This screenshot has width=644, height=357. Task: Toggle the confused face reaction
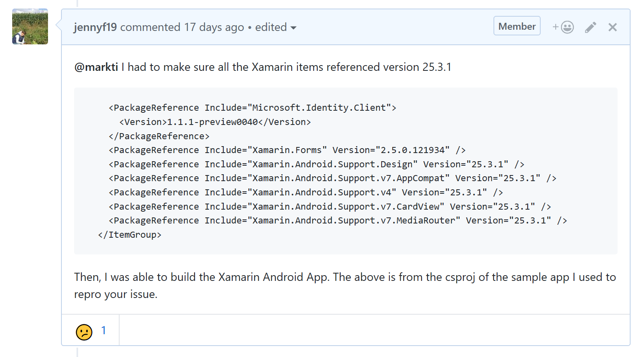(x=90, y=331)
